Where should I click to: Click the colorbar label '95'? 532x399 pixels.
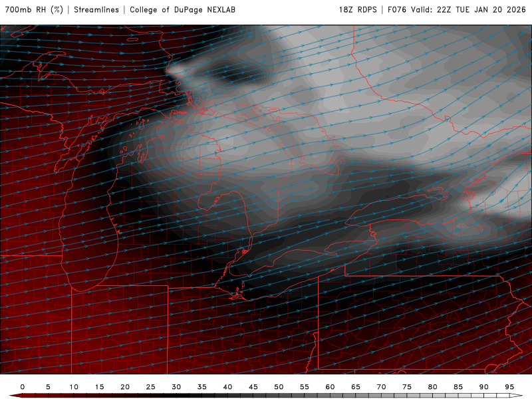tap(509, 387)
